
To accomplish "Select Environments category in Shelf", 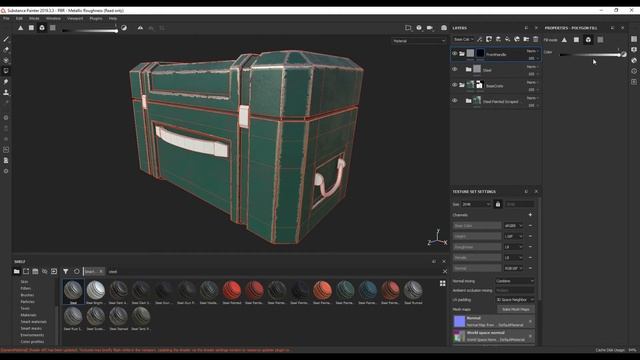I will pos(32,335).
